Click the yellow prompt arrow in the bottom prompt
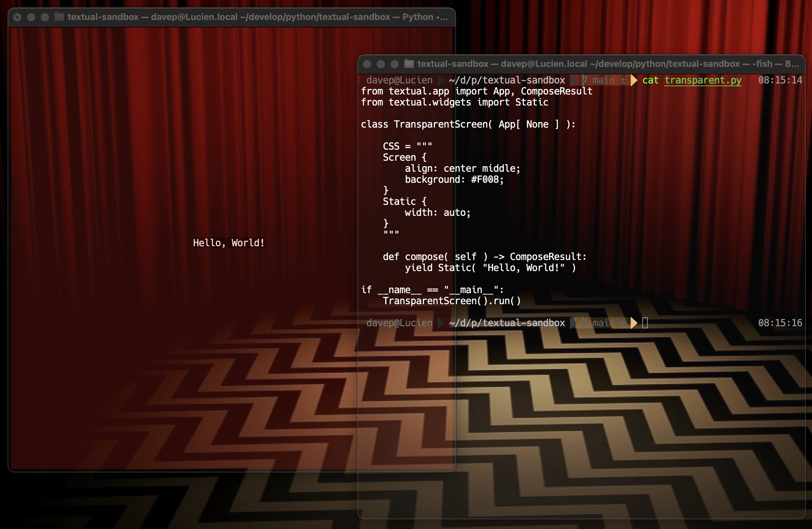This screenshot has width=812, height=529. click(x=634, y=323)
